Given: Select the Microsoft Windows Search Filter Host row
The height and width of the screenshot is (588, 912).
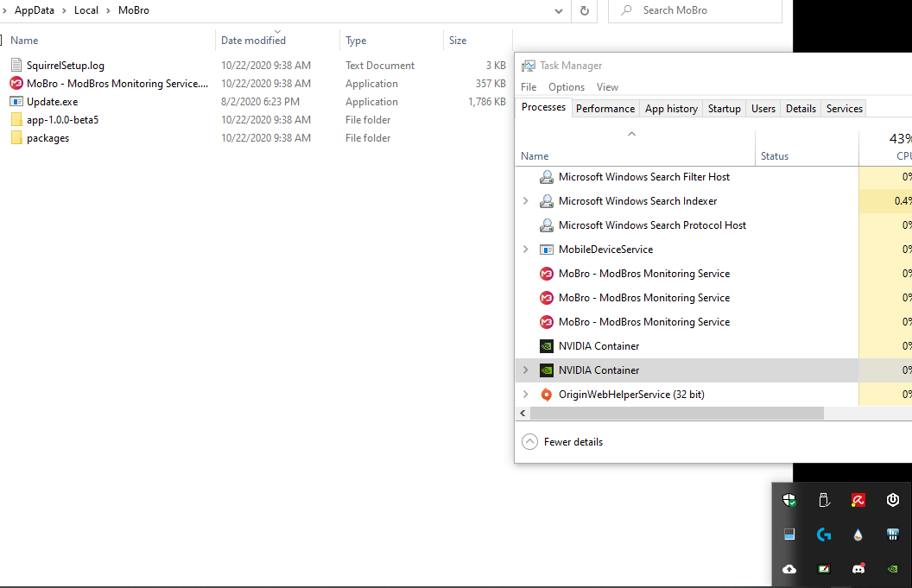Looking at the screenshot, I should coord(713,177).
